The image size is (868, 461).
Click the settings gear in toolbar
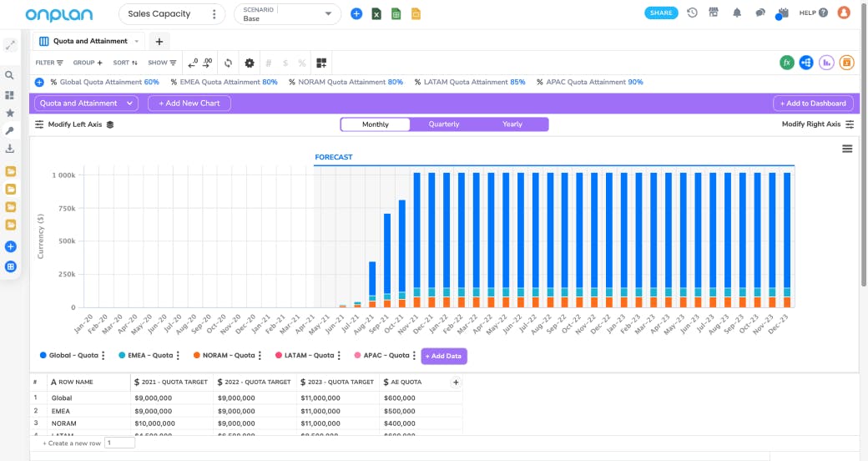pos(249,63)
